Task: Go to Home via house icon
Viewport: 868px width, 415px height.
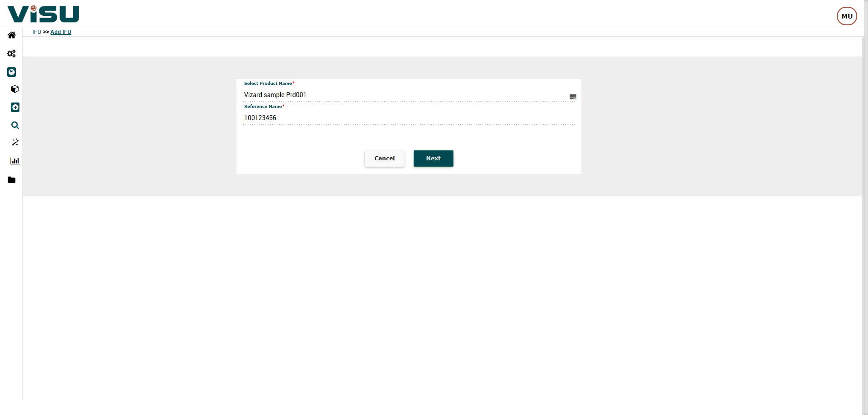Action: [x=12, y=35]
